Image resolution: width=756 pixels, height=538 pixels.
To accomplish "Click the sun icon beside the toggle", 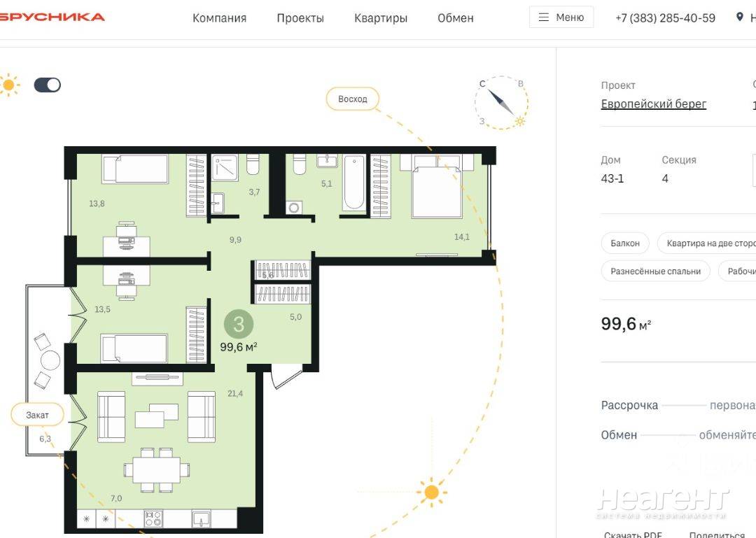I will point(8,85).
